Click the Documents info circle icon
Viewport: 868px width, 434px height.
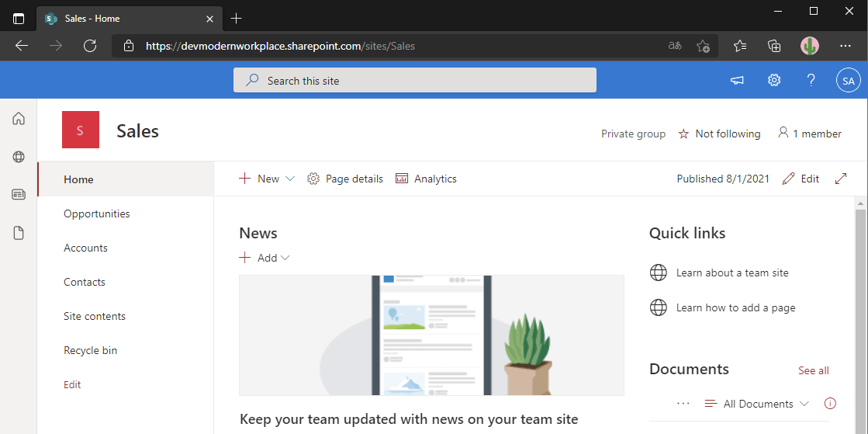(830, 404)
